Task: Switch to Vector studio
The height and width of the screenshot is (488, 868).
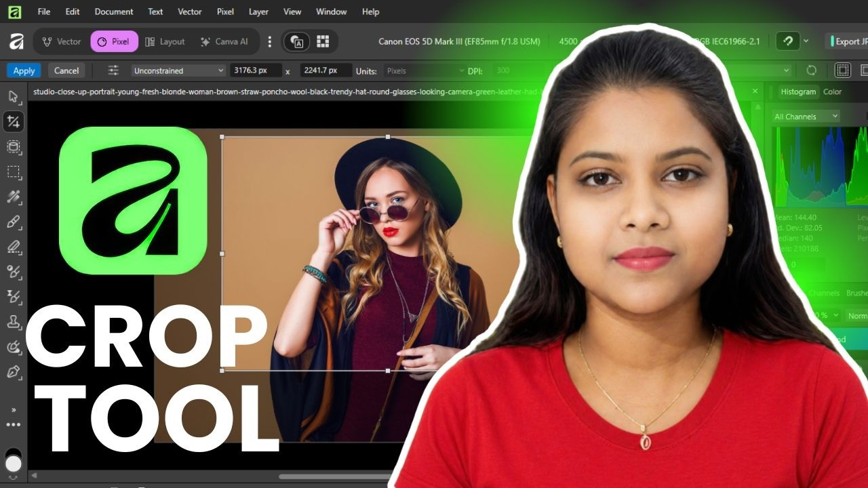Action: tap(61, 41)
